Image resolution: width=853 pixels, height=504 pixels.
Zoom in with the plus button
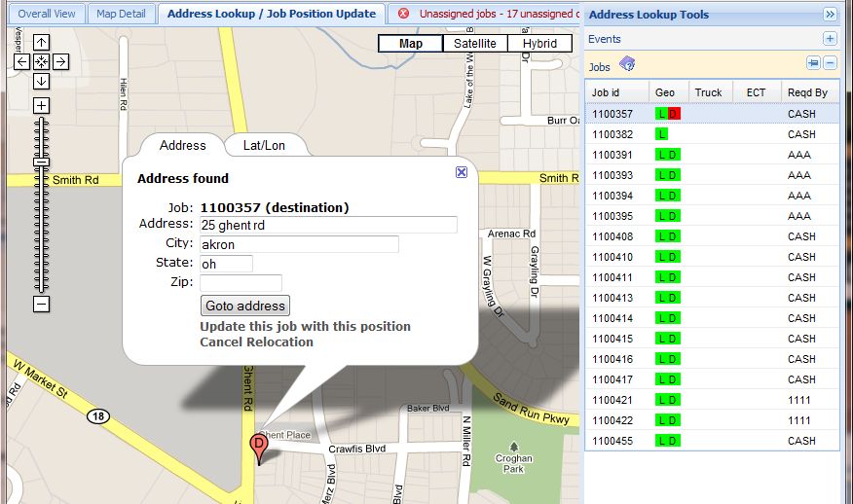coord(41,105)
